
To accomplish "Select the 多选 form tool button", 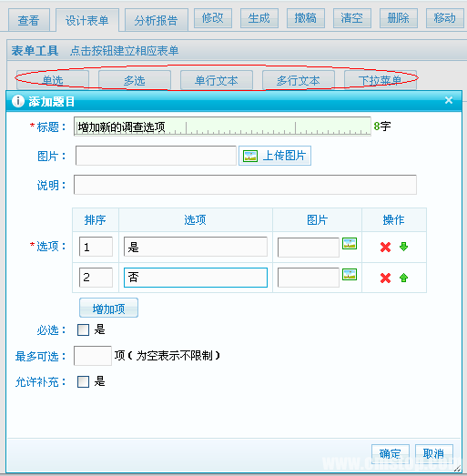I will 135,80.
